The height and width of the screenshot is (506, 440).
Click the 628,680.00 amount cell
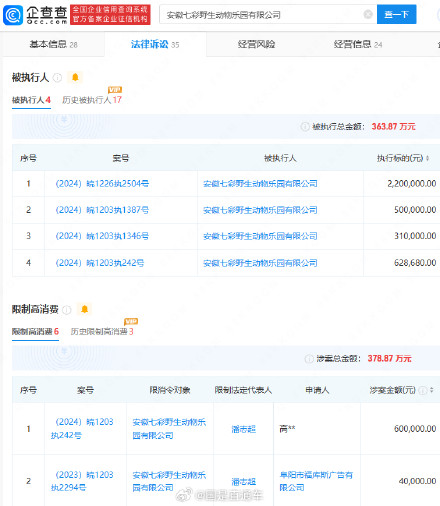[x=415, y=263]
